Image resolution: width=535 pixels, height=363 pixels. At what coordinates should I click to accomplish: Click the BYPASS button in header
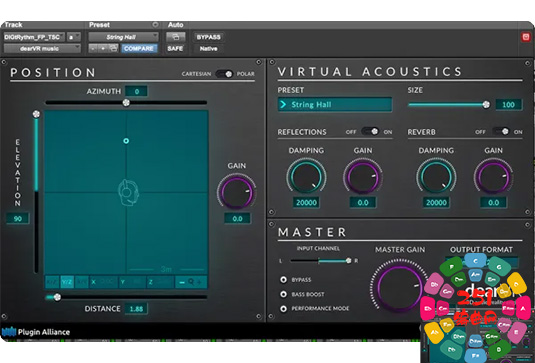[208, 37]
